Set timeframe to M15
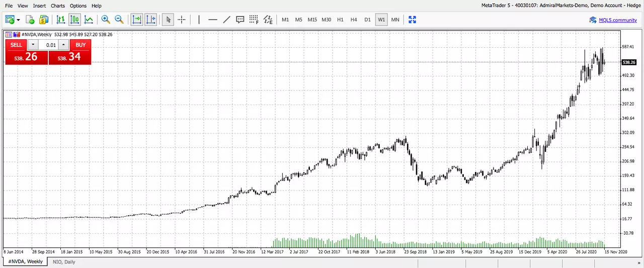 [x=312, y=20]
